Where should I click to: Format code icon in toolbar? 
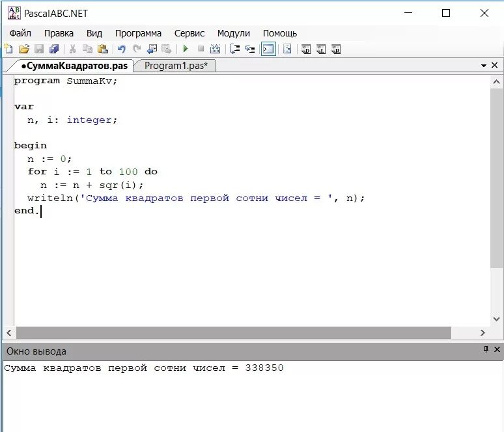287,49
